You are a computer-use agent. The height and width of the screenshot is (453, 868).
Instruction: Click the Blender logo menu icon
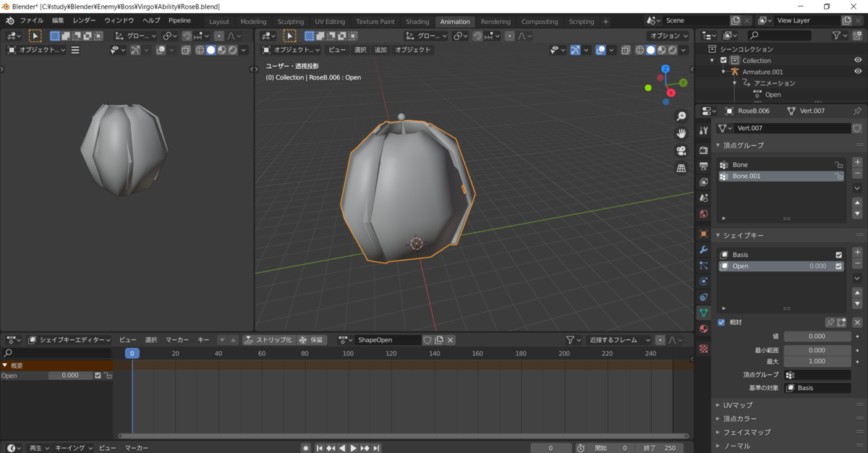9,21
